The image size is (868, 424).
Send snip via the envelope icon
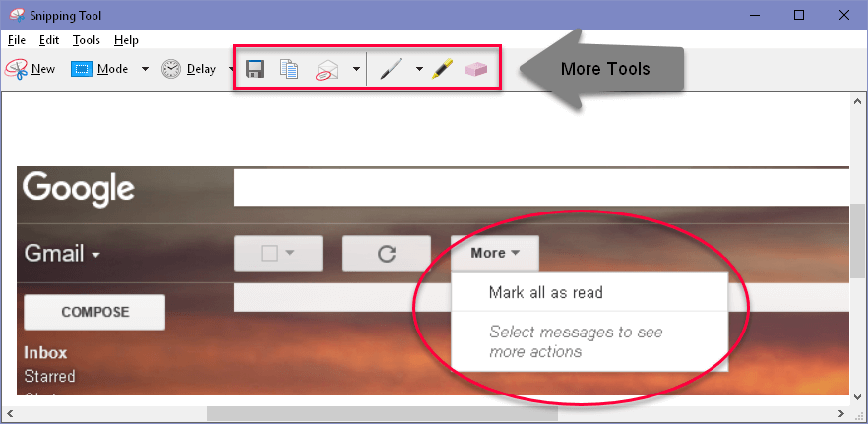point(327,70)
